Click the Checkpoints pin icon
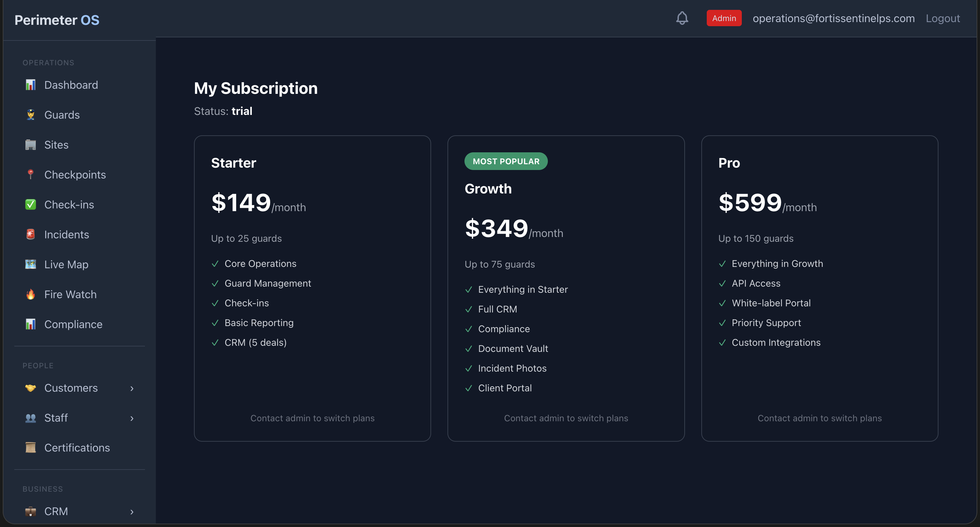980x527 pixels. pos(30,174)
